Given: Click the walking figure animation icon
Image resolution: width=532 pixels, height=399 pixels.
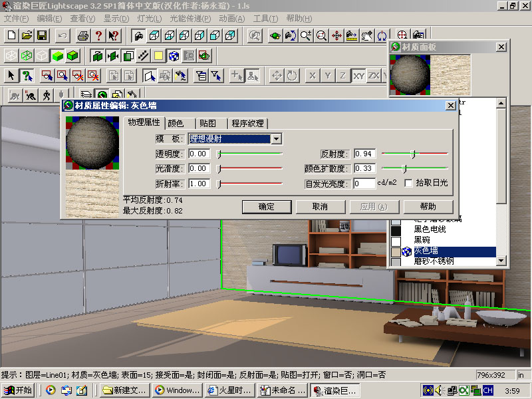Looking at the screenshot, I should coord(46,95).
